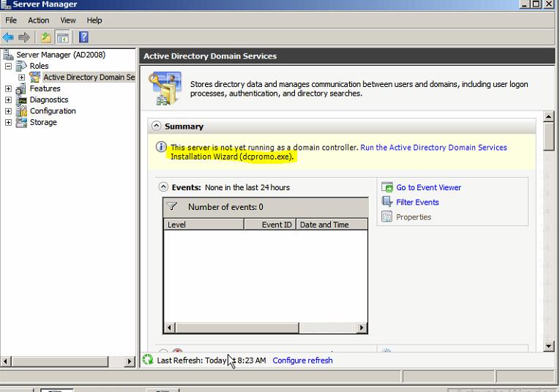Click the Server Manager title bar icon

tap(6, 4)
